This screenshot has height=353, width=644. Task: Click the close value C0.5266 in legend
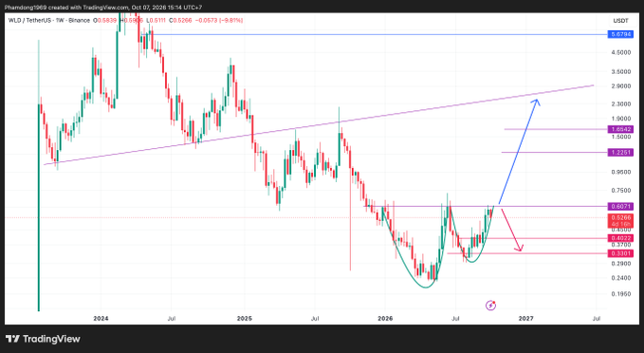[181, 20]
